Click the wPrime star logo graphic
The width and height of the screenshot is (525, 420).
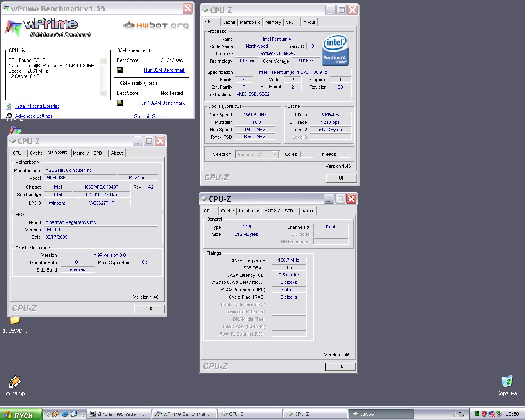tap(13, 27)
